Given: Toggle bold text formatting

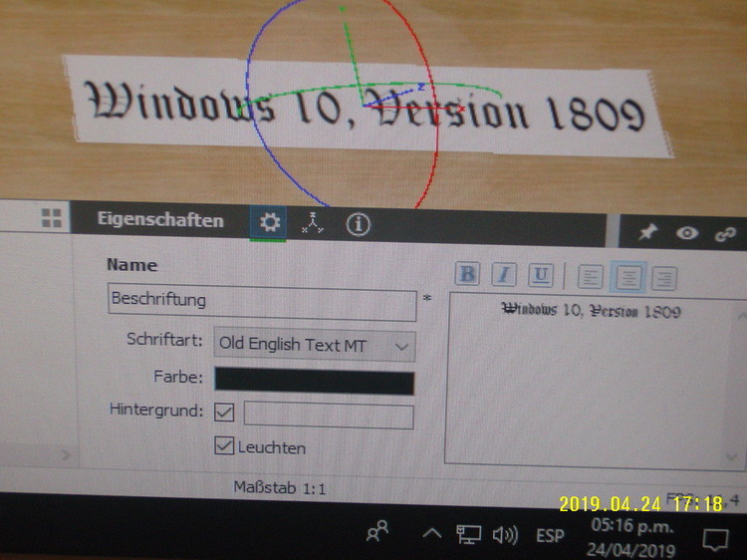Looking at the screenshot, I should pyautogui.click(x=467, y=274).
